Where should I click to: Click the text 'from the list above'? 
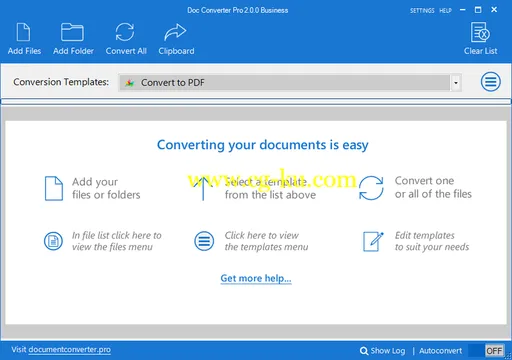coord(270,195)
